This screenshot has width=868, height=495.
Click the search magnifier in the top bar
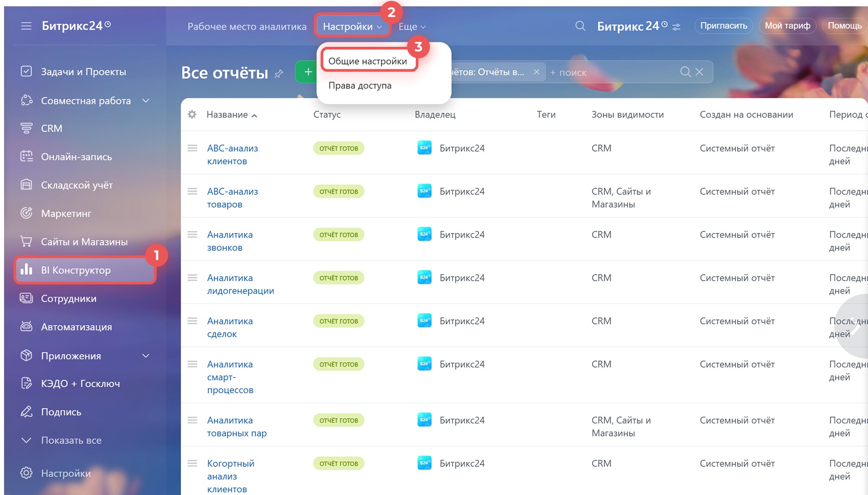click(x=580, y=26)
